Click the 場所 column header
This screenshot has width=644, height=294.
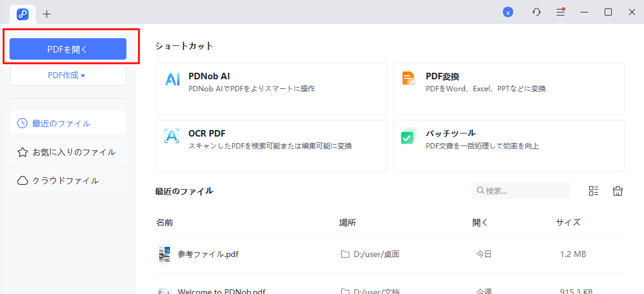pyautogui.click(x=348, y=222)
